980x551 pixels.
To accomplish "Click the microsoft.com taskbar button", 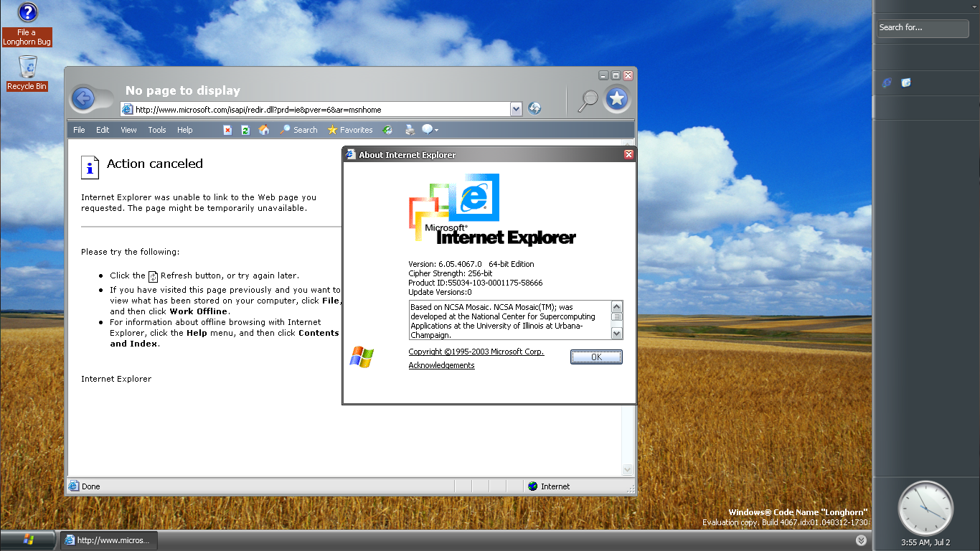I will click(108, 540).
